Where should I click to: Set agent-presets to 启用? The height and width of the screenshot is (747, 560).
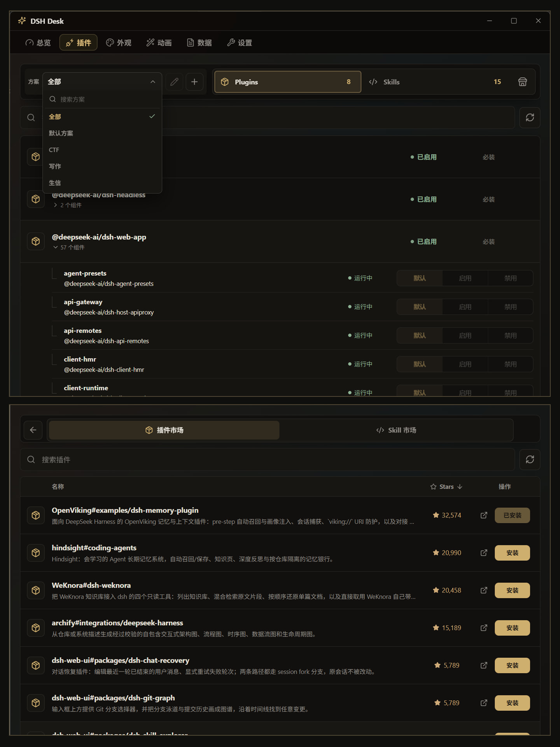(465, 278)
